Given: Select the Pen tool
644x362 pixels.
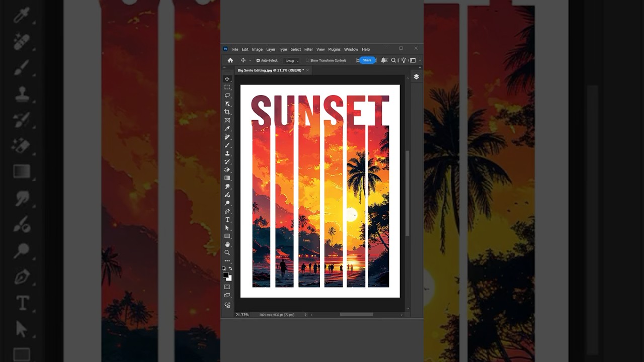Looking at the screenshot, I should (227, 211).
